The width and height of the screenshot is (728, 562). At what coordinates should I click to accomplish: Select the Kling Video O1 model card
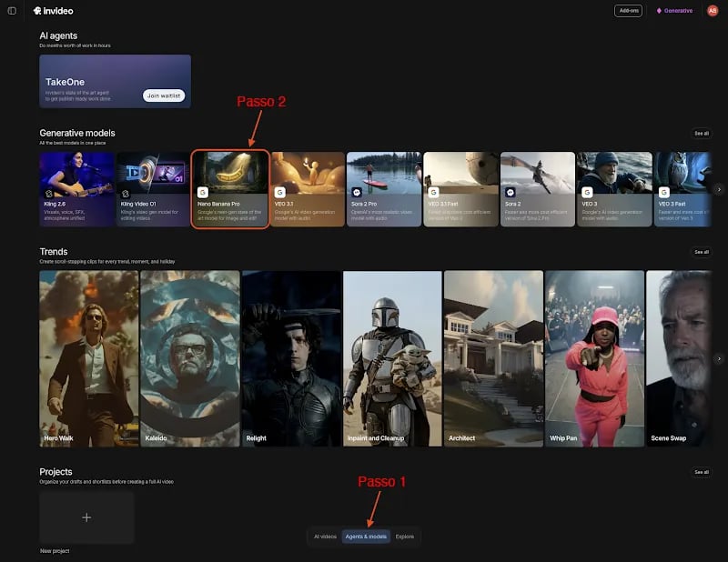153,189
